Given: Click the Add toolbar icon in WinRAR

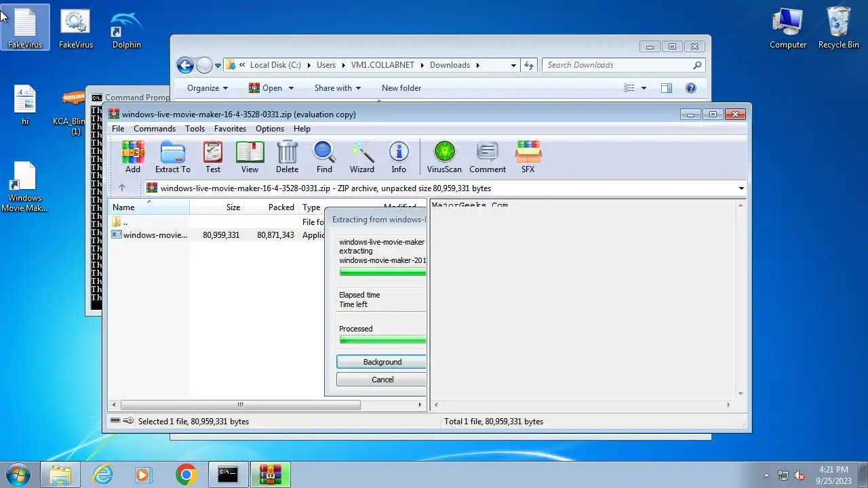Looking at the screenshot, I should pyautogui.click(x=133, y=157).
